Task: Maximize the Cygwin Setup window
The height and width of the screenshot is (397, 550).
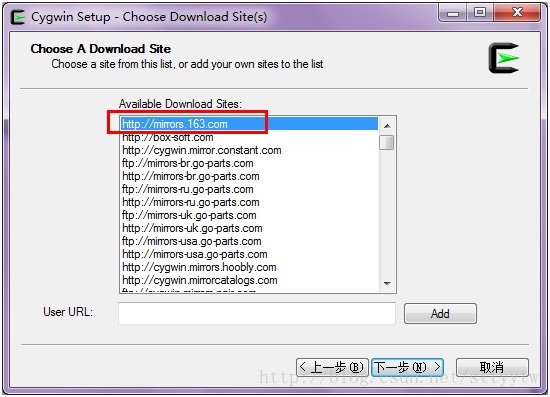Action: (x=480, y=13)
